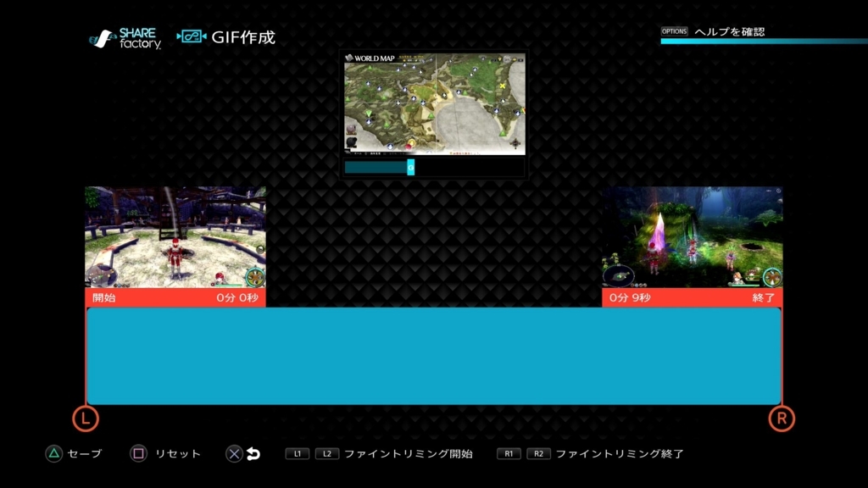
Task: Click the OPTIONS button badge
Action: coord(674,31)
